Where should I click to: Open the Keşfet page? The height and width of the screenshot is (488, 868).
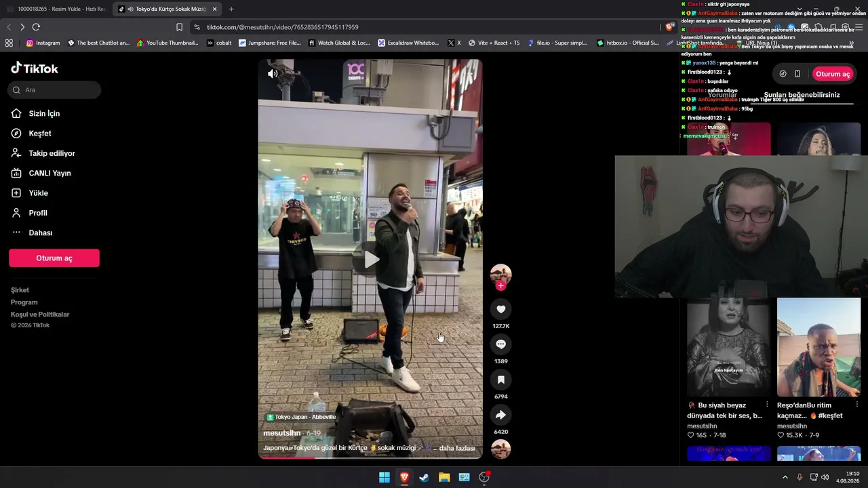[x=31, y=134]
